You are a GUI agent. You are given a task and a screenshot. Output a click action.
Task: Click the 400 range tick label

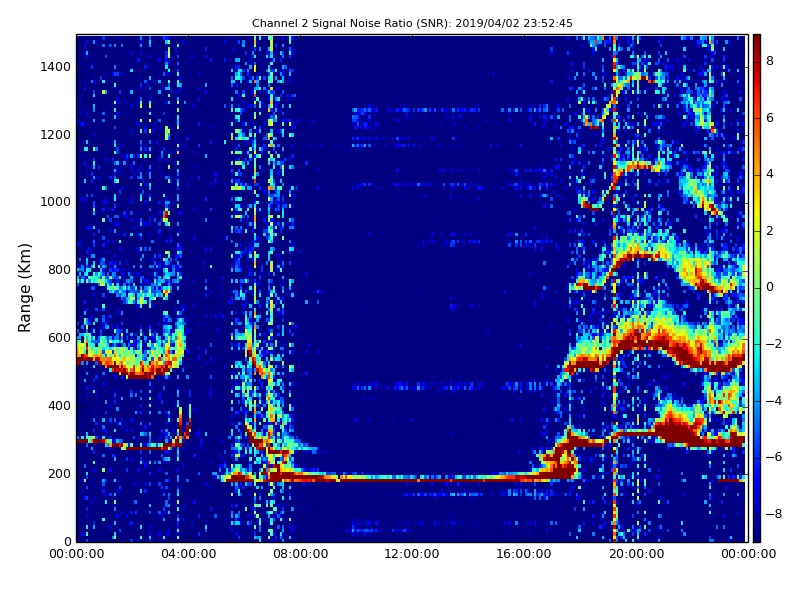click(59, 406)
